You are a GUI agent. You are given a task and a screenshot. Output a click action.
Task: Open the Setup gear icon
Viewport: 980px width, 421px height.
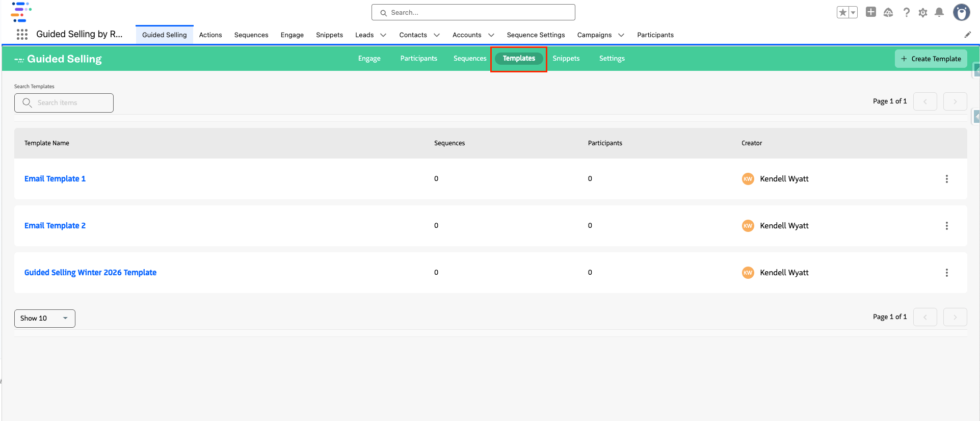pos(923,13)
